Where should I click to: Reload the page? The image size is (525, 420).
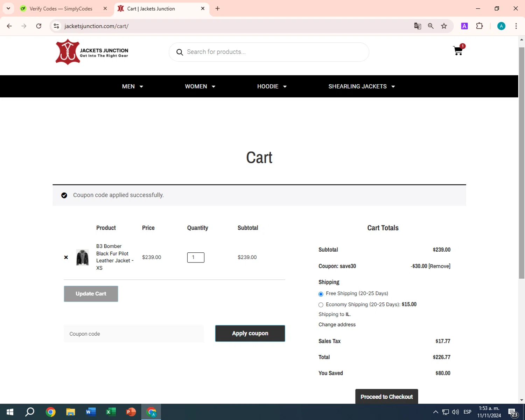39,26
